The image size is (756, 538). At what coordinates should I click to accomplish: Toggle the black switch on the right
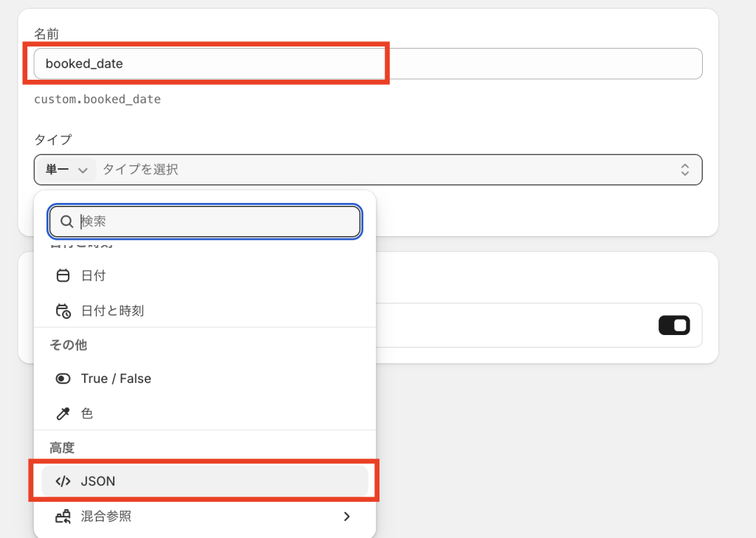coord(673,325)
